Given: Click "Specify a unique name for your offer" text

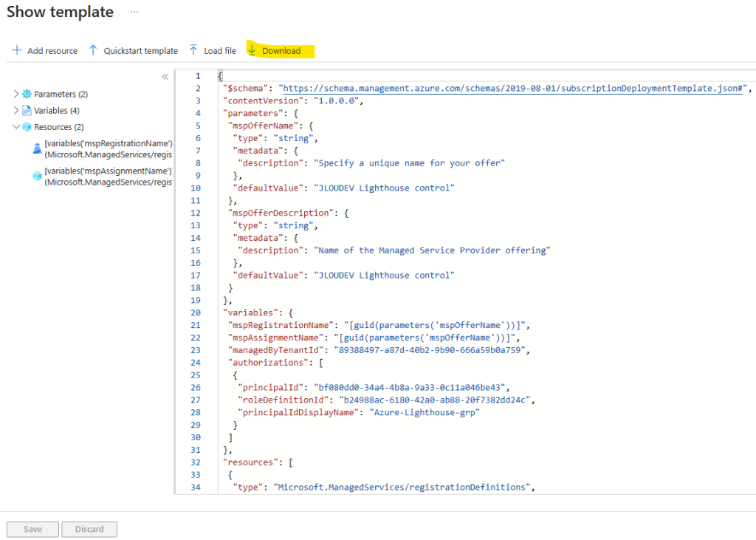Looking at the screenshot, I should point(409,163).
